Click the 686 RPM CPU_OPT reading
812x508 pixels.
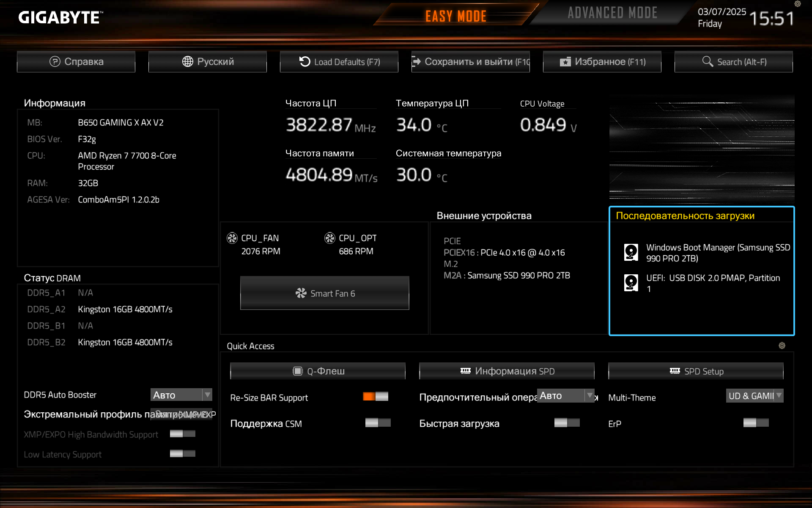click(x=356, y=251)
